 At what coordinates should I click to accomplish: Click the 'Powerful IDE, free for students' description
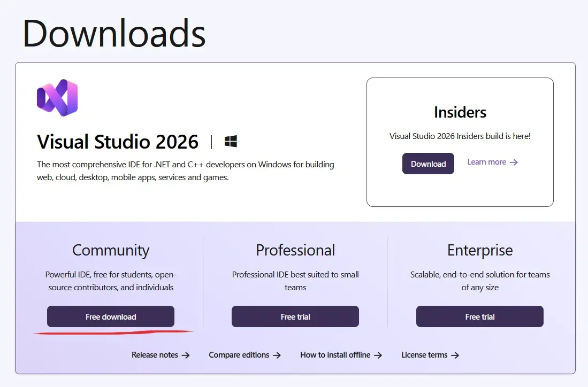point(111,281)
